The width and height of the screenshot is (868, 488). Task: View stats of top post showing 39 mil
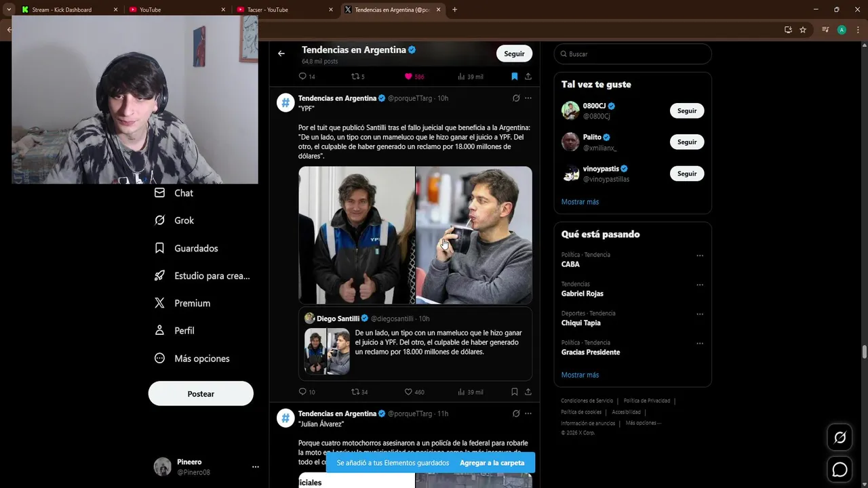coord(471,77)
